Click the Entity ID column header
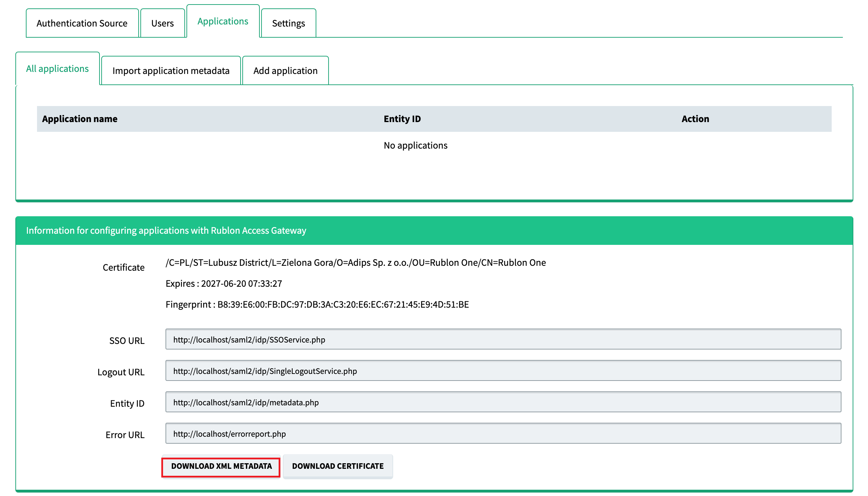 coord(402,119)
